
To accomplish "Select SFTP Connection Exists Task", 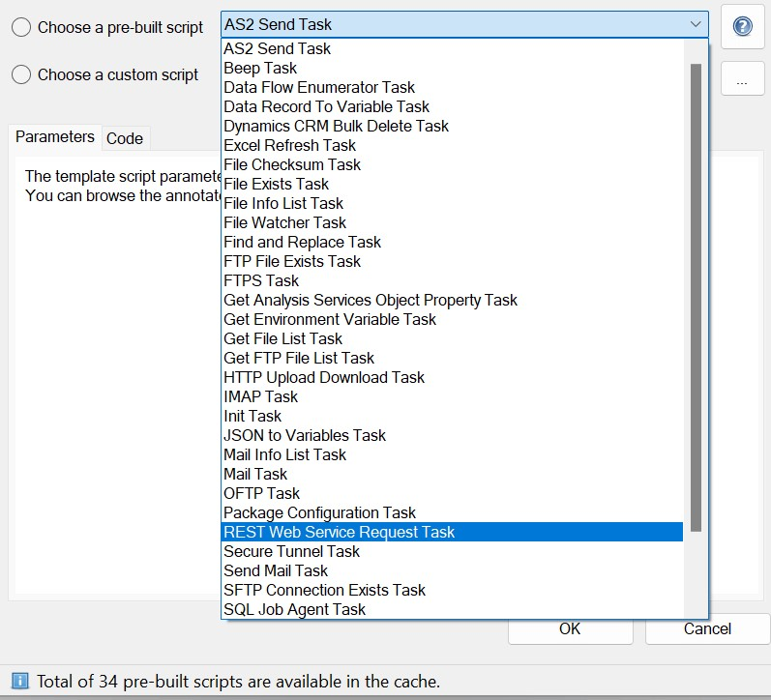I will pyautogui.click(x=452, y=590).
